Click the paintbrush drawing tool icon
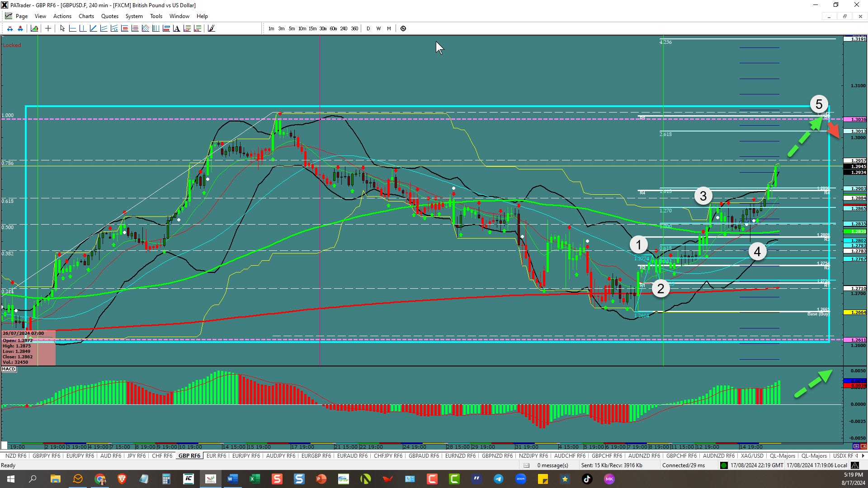This screenshot has height=488, width=868. pos(211,28)
